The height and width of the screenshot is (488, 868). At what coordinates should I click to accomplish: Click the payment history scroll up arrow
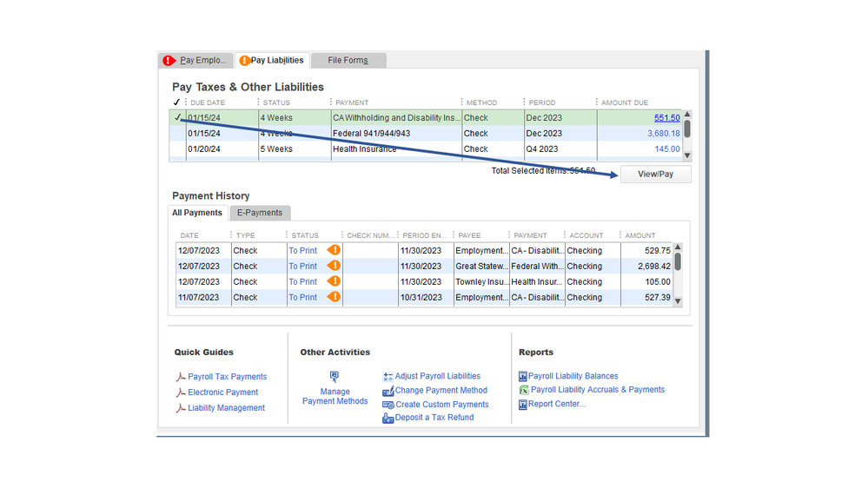678,247
